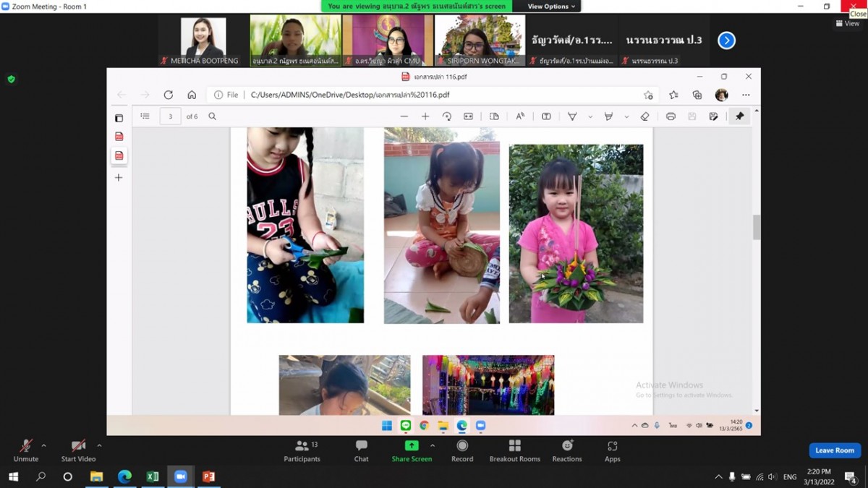Click the Leave Room button
This screenshot has width=868, height=488.
(835, 450)
